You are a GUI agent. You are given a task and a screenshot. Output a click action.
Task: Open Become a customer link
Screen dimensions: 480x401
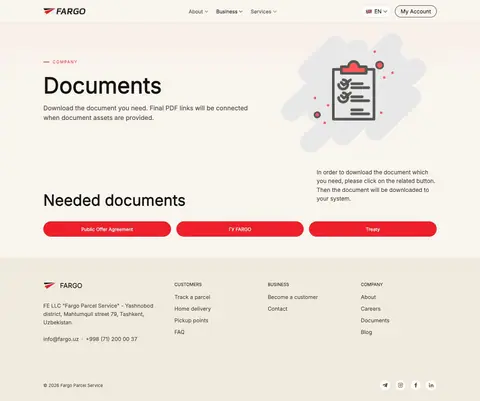pyautogui.click(x=293, y=297)
